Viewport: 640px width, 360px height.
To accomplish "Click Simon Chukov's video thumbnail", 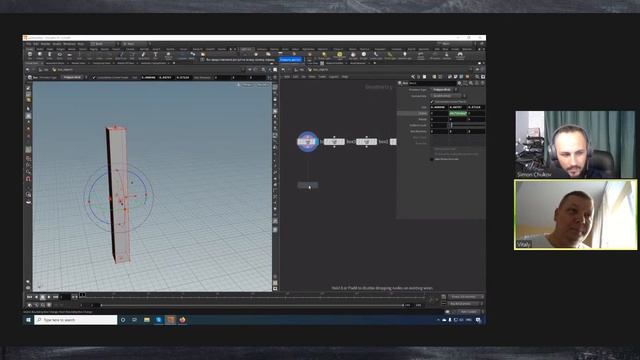I will [575, 144].
